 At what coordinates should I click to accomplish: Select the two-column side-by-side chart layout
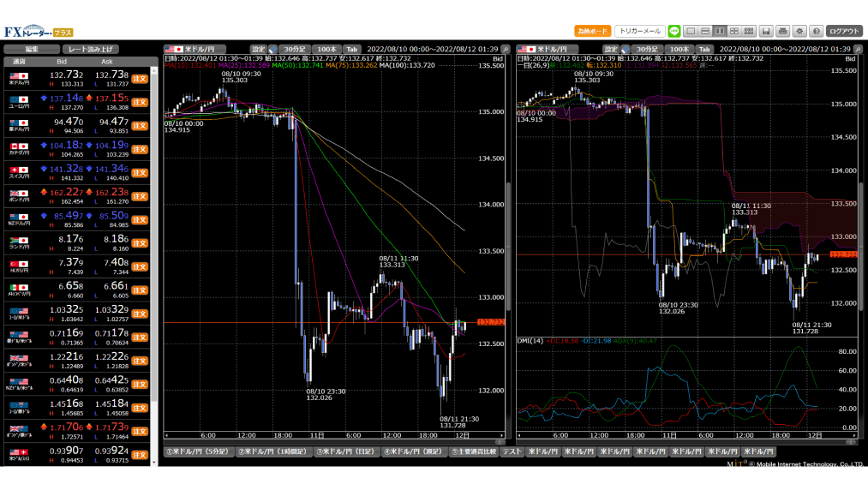tap(720, 32)
